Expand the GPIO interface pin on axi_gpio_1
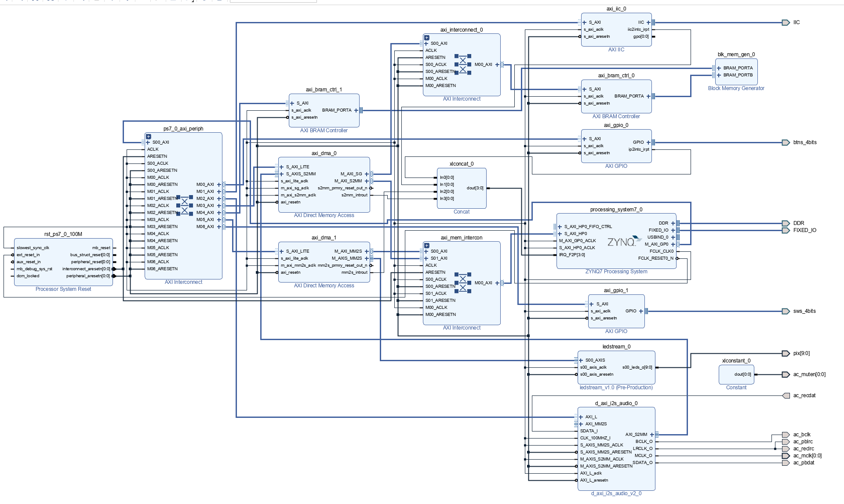The height and width of the screenshot is (504, 844). coord(641,311)
